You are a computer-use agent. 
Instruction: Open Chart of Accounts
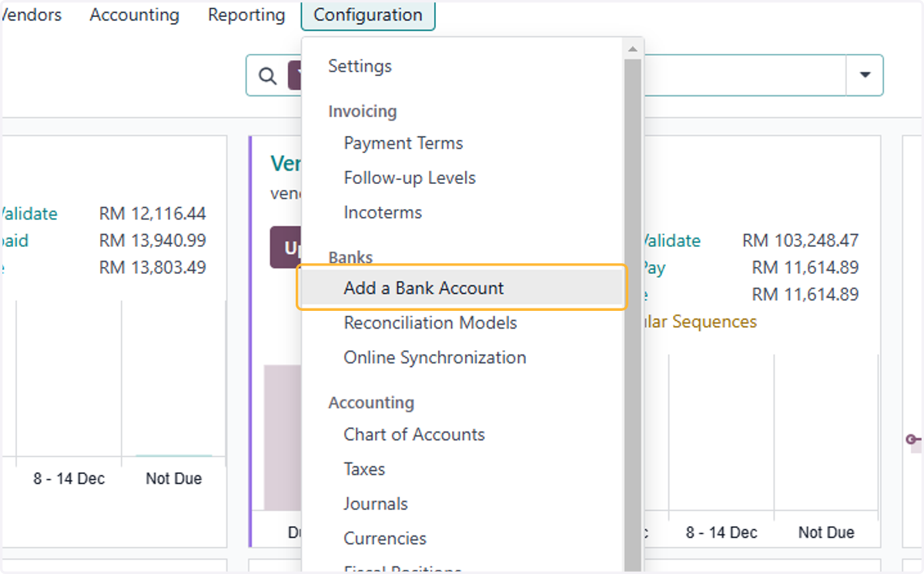414,434
